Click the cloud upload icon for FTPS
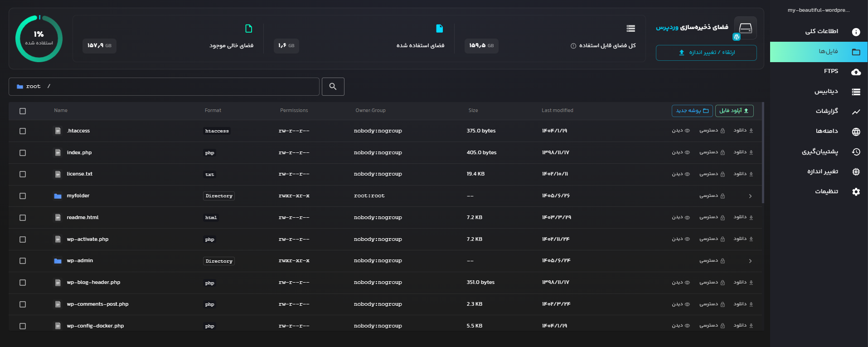Image resolution: width=868 pixels, height=347 pixels. click(856, 72)
